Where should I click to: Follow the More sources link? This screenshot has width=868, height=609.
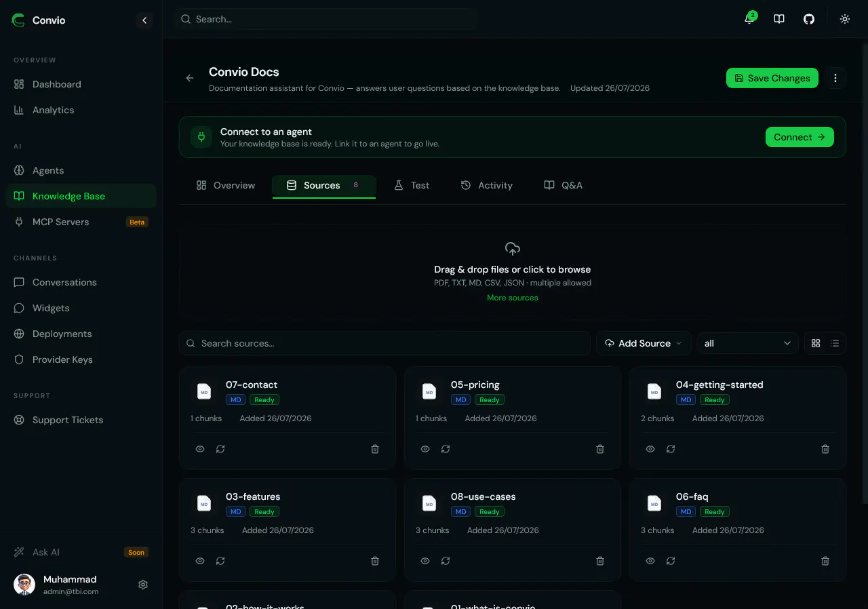[x=513, y=298]
